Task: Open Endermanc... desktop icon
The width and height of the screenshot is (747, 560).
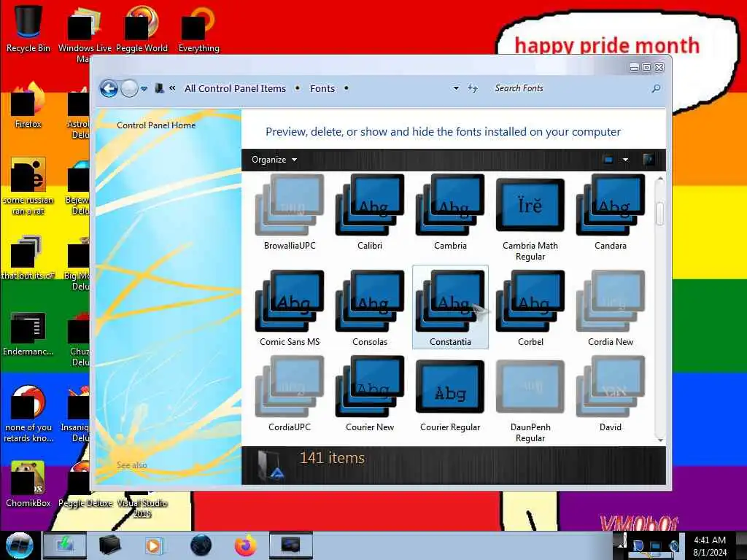Action: tap(28, 333)
